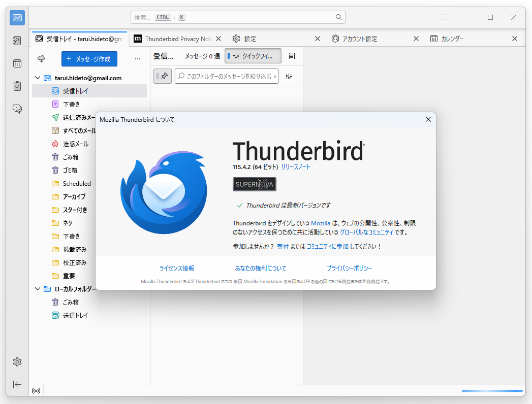532x404 pixels.
Task: Pin the quick filter bar
Action: 162,76
